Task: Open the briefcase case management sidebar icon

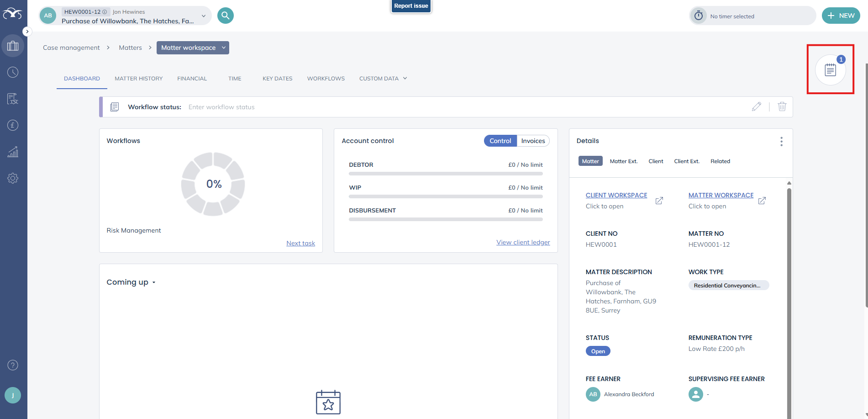Action: 13,46
